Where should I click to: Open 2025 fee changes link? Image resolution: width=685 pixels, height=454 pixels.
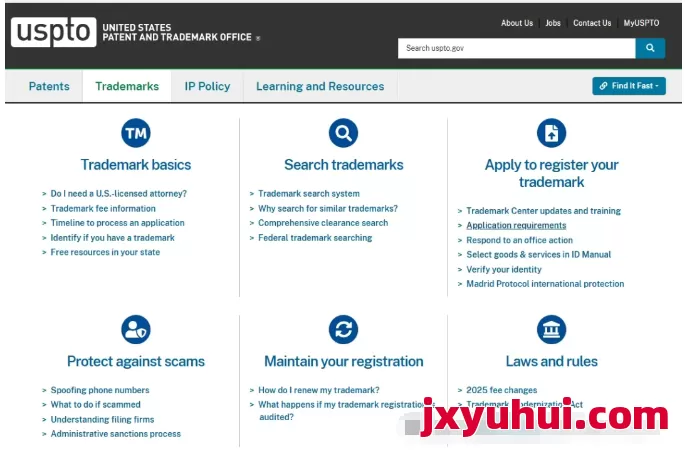click(x=502, y=390)
